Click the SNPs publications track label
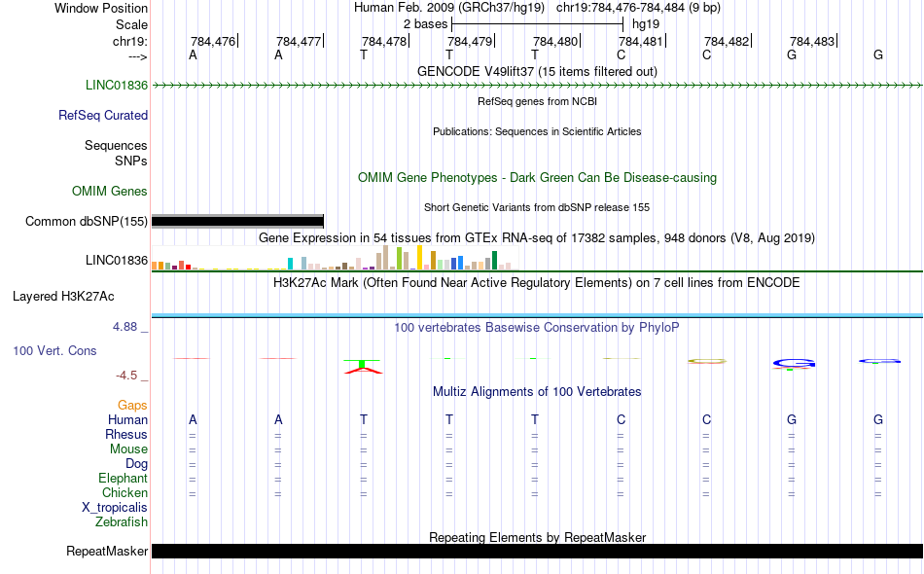 click(131, 161)
